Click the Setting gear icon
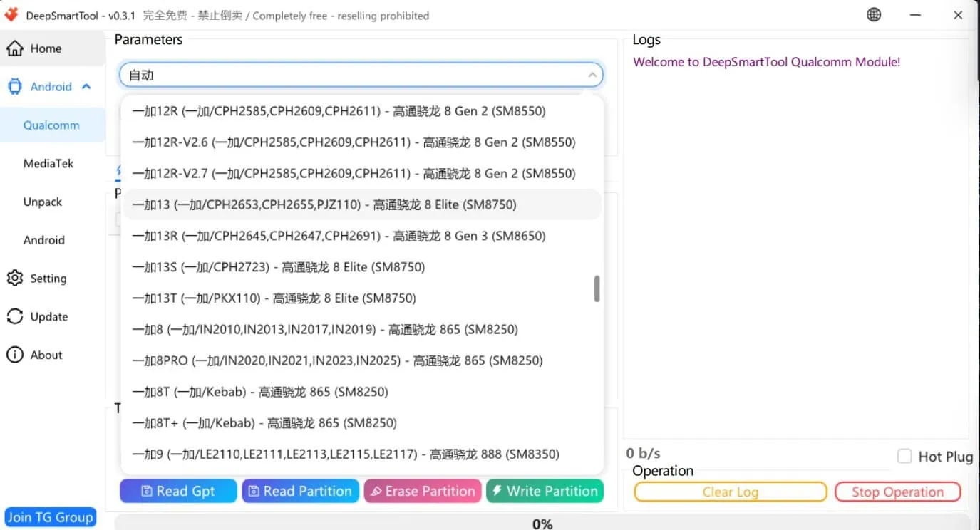This screenshot has width=980, height=530. (x=15, y=279)
